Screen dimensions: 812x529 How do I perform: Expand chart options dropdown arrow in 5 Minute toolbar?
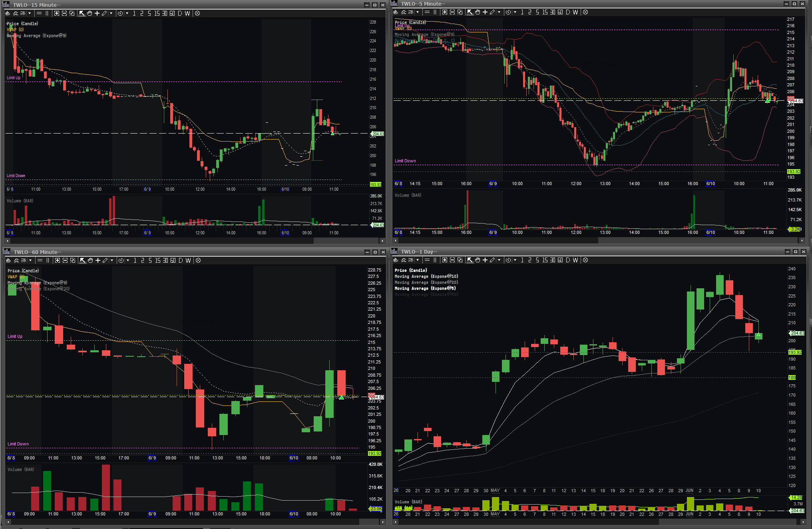click(418, 12)
